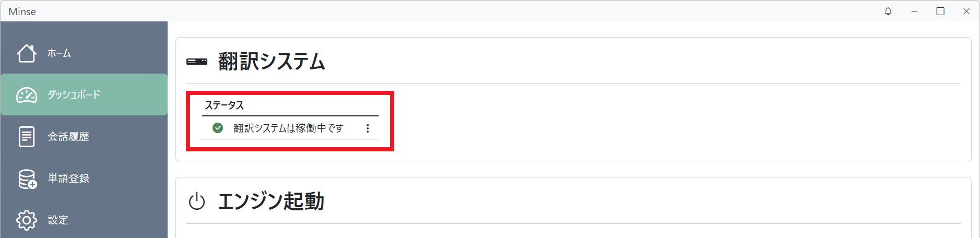Click the word registration database icon

tap(27, 178)
